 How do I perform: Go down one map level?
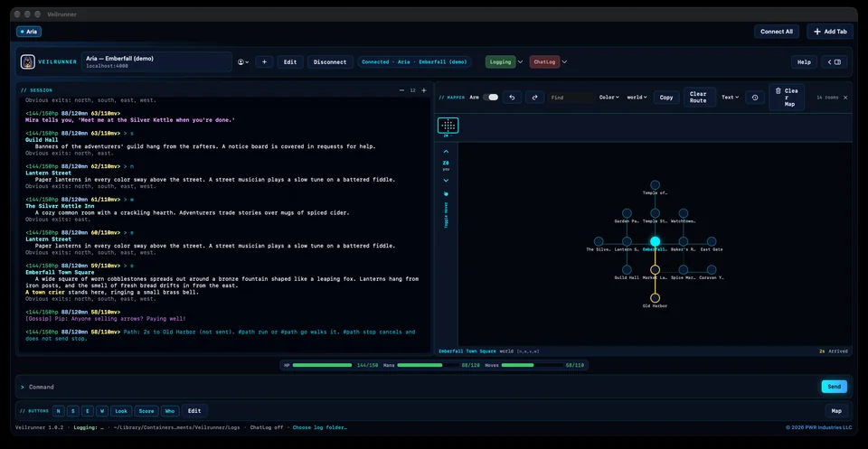pyautogui.click(x=446, y=181)
